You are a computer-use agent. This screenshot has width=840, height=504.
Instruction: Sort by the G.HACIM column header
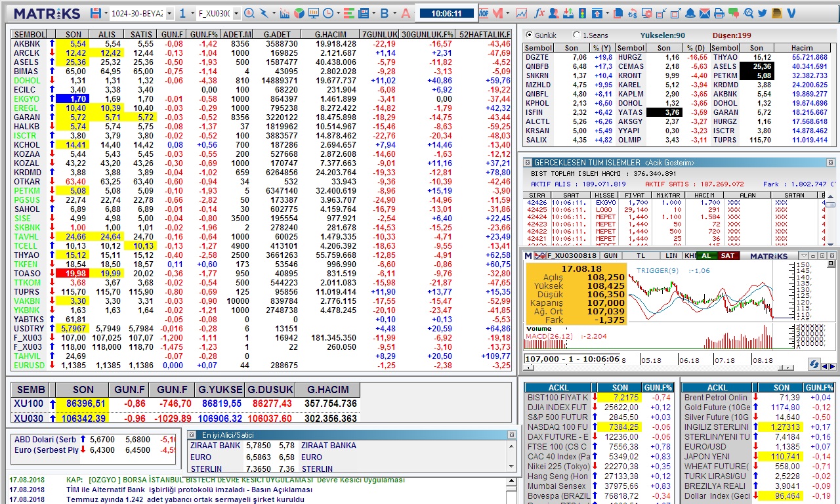331,34
